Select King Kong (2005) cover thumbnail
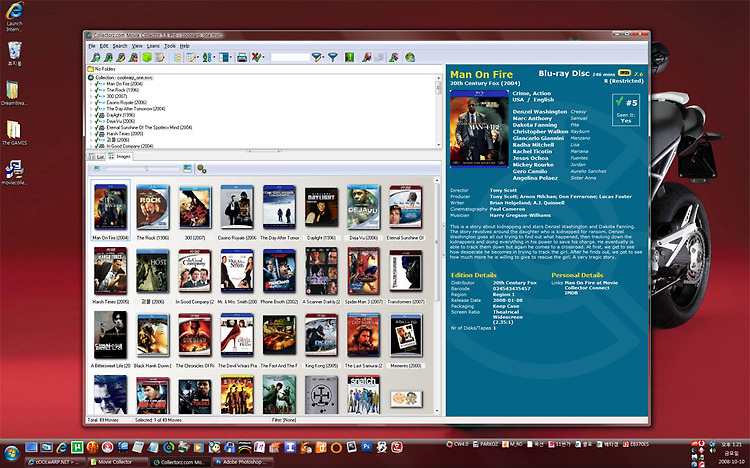750x468 pixels. pyautogui.click(x=321, y=335)
